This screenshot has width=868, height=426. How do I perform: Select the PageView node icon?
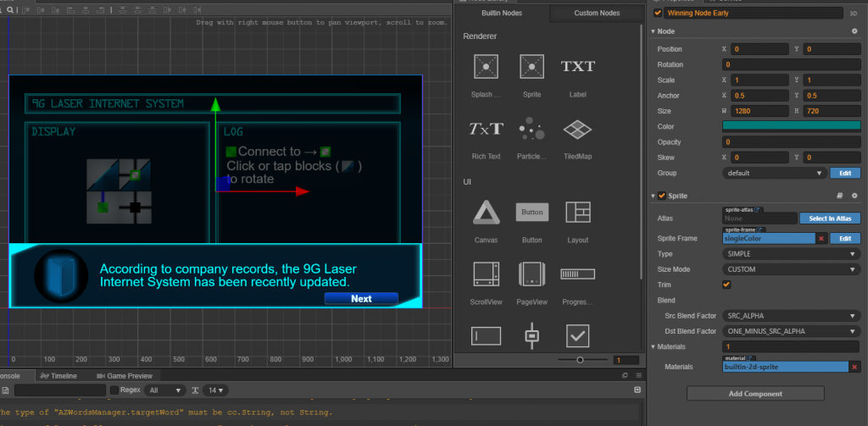[531, 274]
